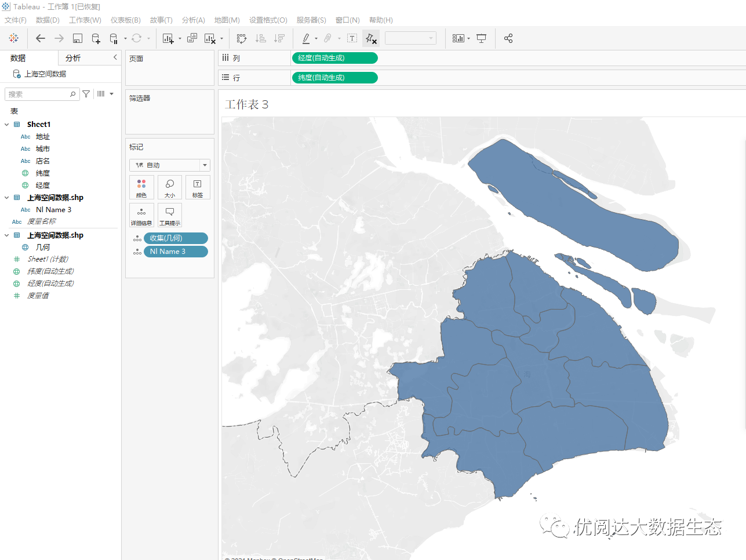Click the field search box
746x560 pixels.
(41, 94)
